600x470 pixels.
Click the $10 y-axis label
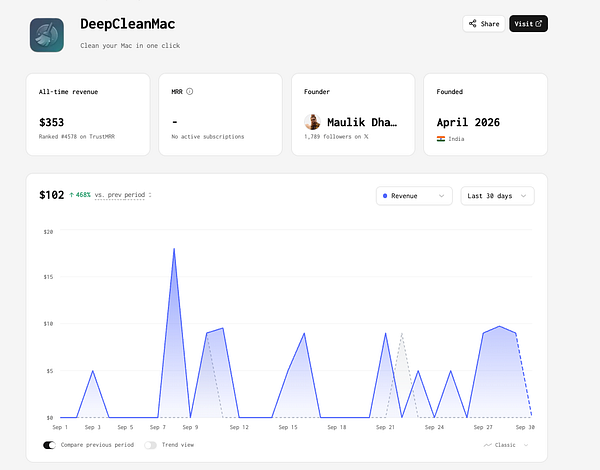tap(48, 324)
